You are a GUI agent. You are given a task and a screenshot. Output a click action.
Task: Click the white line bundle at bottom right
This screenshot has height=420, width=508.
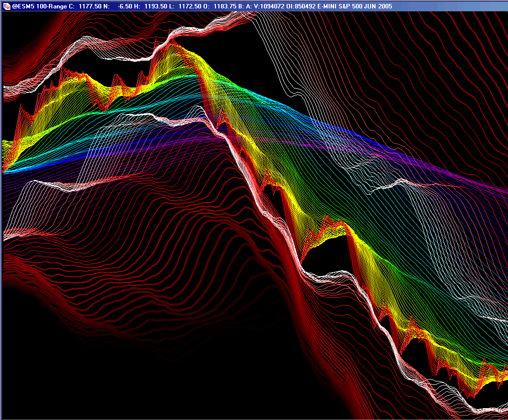coord(487,410)
